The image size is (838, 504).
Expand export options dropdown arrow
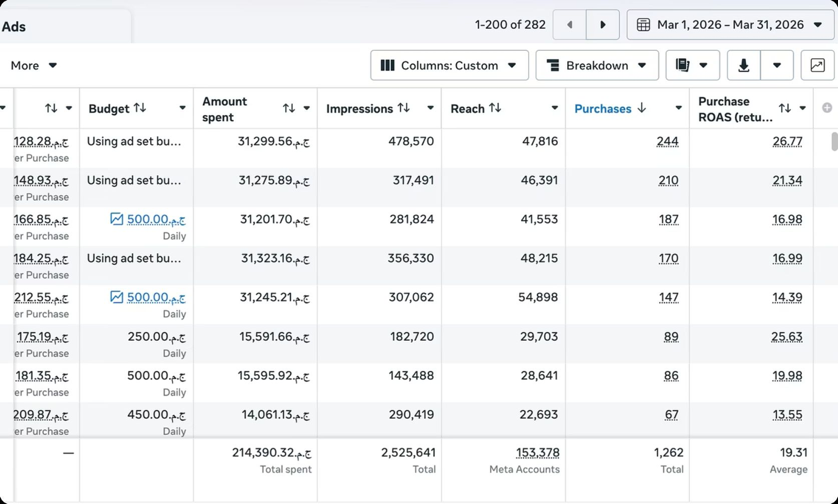(777, 65)
